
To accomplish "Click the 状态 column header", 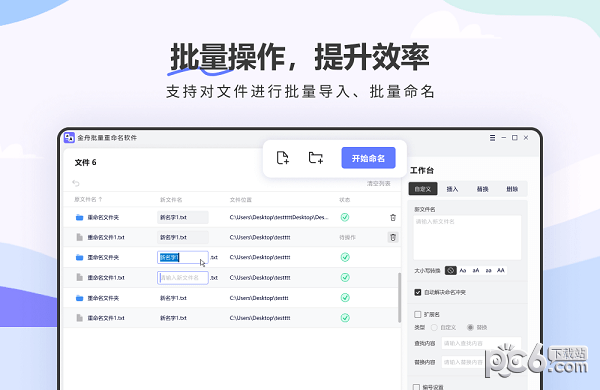I will [345, 200].
